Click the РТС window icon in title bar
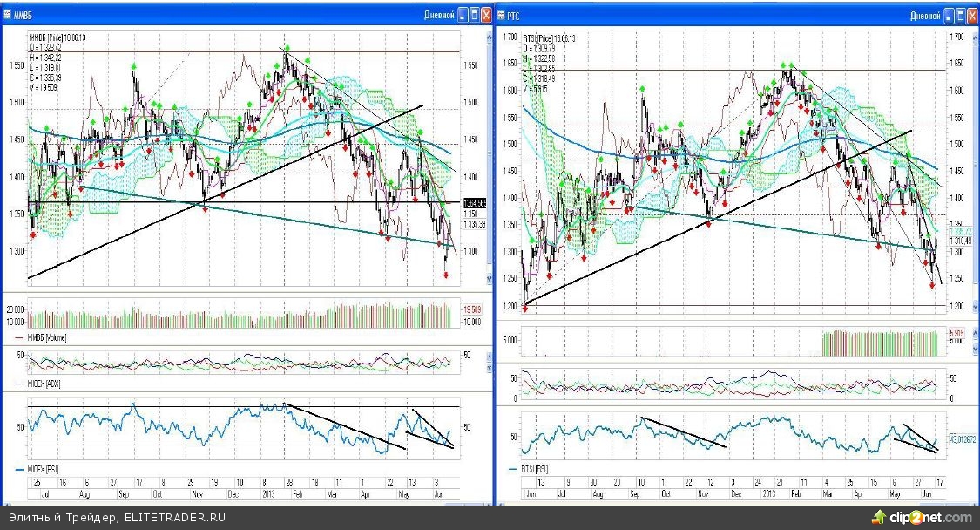The height and width of the screenshot is (530, 980). pyautogui.click(x=502, y=15)
